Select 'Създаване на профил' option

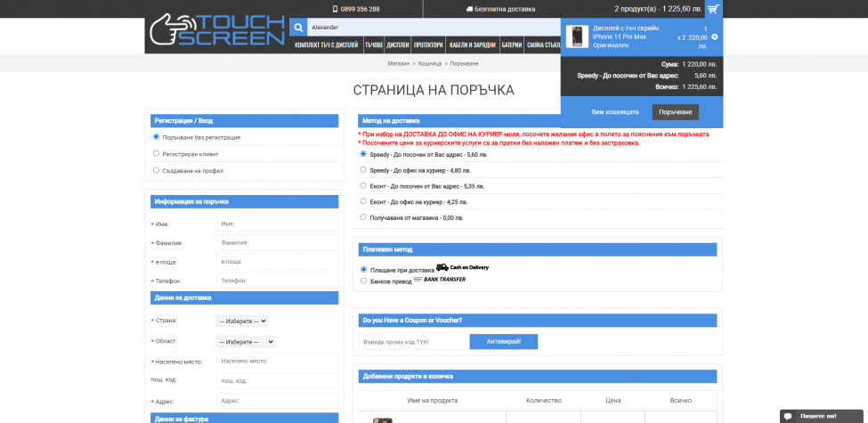156,170
